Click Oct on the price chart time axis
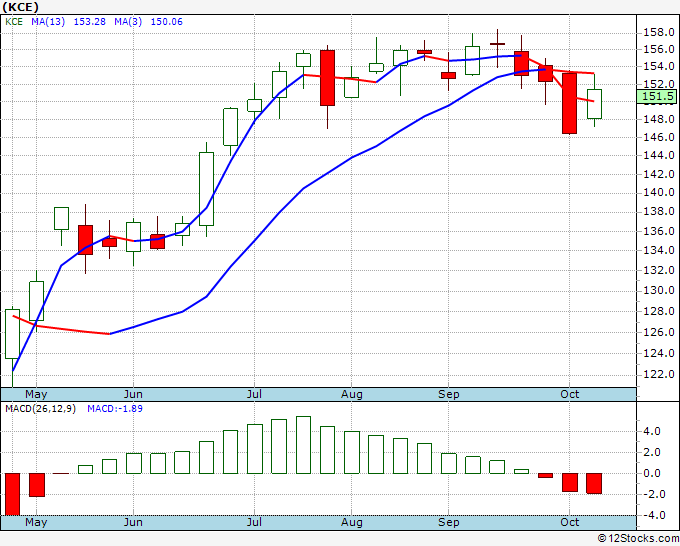The image size is (680, 546). click(x=569, y=394)
